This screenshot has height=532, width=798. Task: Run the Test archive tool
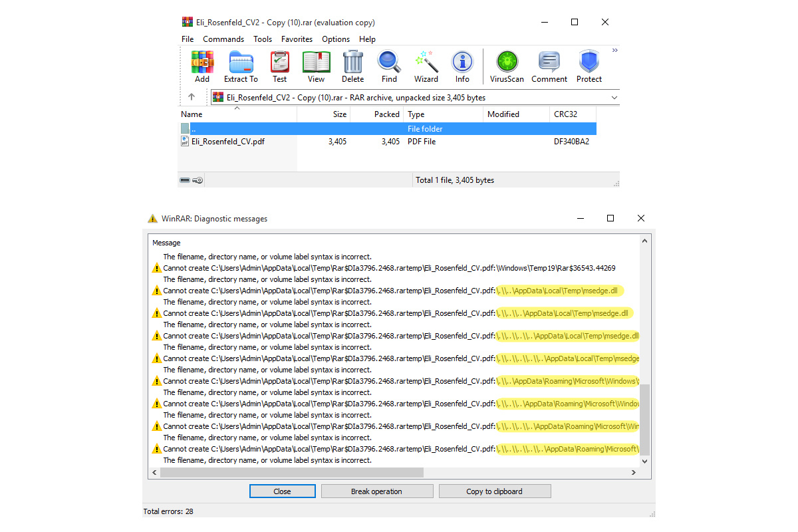(x=280, y=66)
